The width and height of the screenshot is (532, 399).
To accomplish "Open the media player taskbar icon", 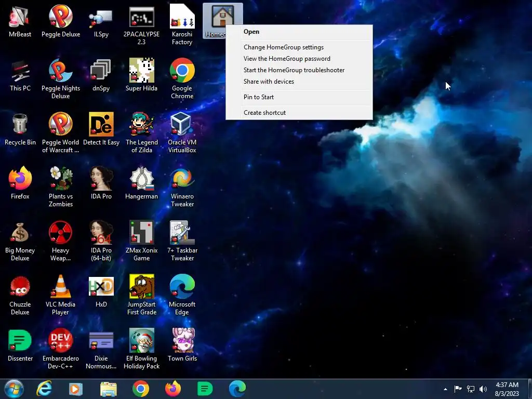I will 76,389.
